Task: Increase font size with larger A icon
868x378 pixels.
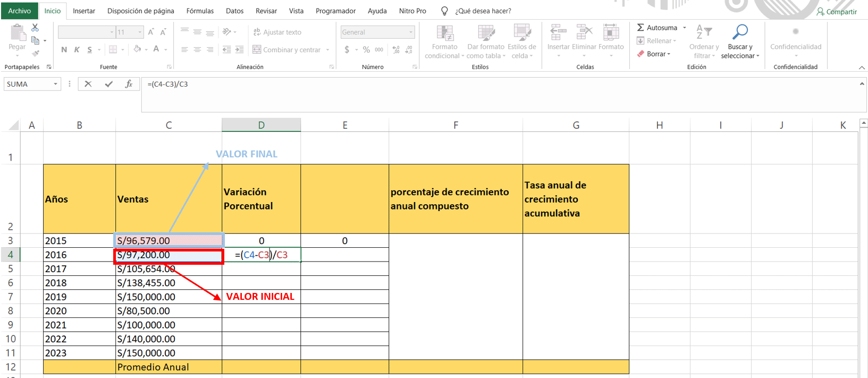Action: pyautogui.click(x=151, y=32)
